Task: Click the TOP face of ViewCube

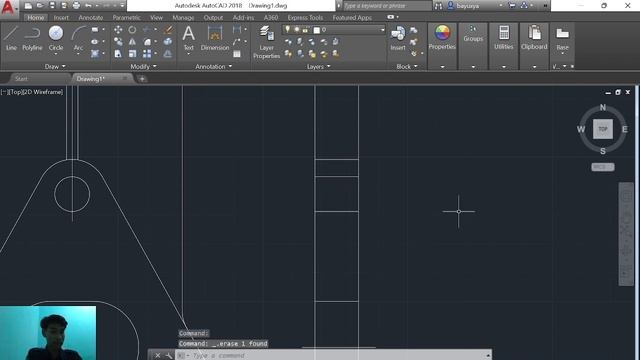Action: (x=603, y=129)
